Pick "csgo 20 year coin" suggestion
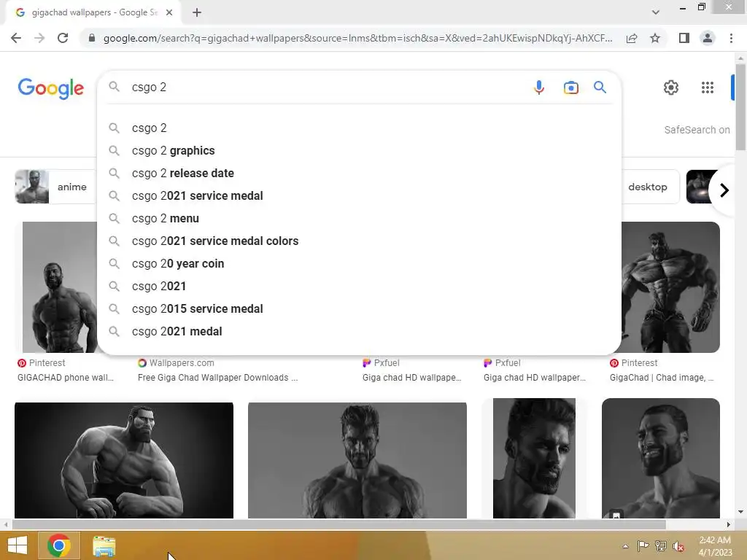 pyautogui.click(x=359, y=264)
